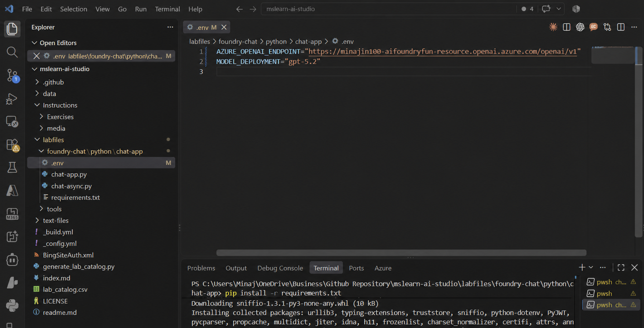644x328 pixels.
Task: Open the Remote Explorer view
Action: (12, 122)
